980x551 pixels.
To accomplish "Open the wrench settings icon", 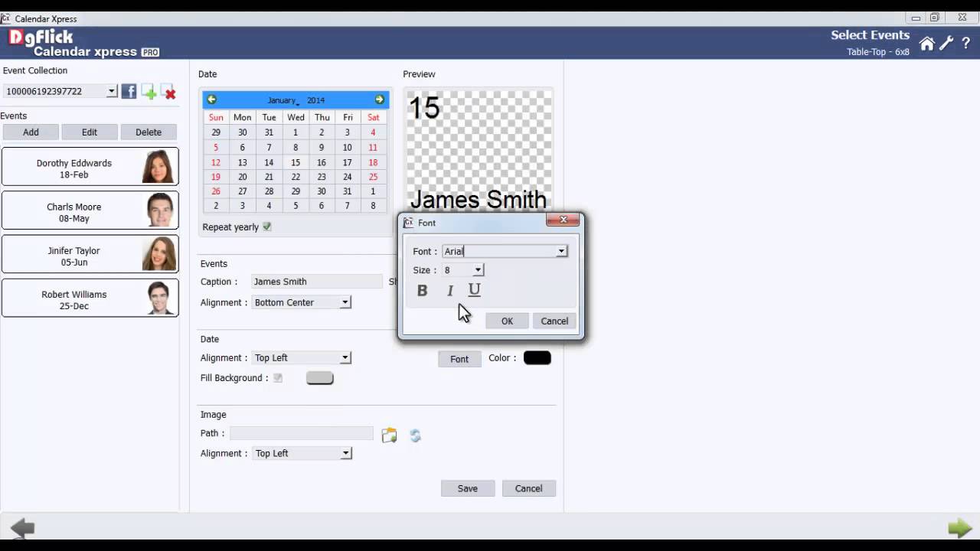I will pyautogui.click(x=946, y=44).
